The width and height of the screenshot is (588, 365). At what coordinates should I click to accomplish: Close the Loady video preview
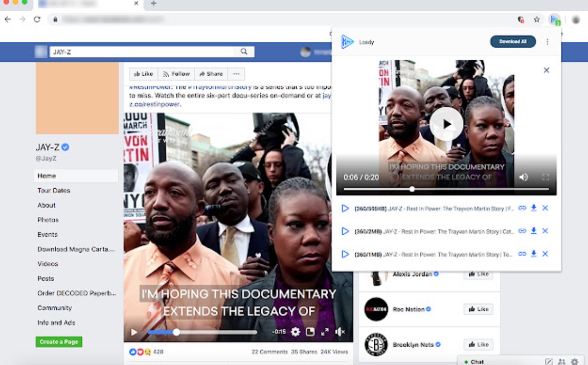pyautogui.click(x=547, y=70)
